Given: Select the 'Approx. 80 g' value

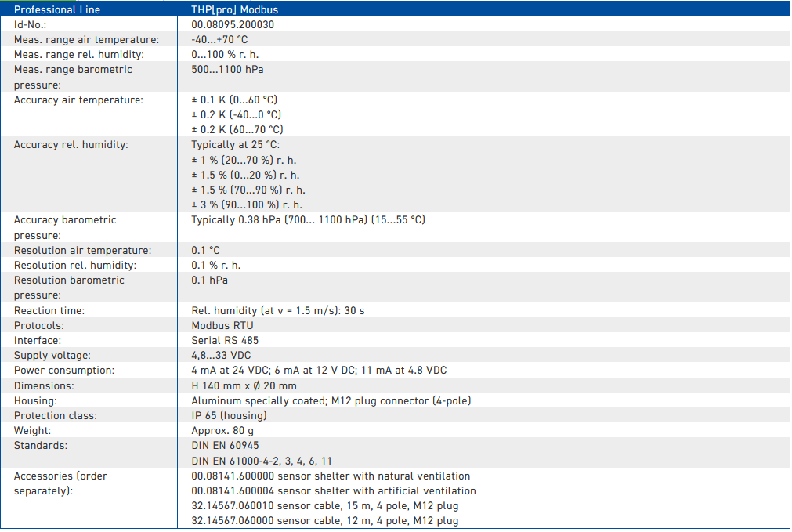Looking at the screenshot, I should click(222, 430).
